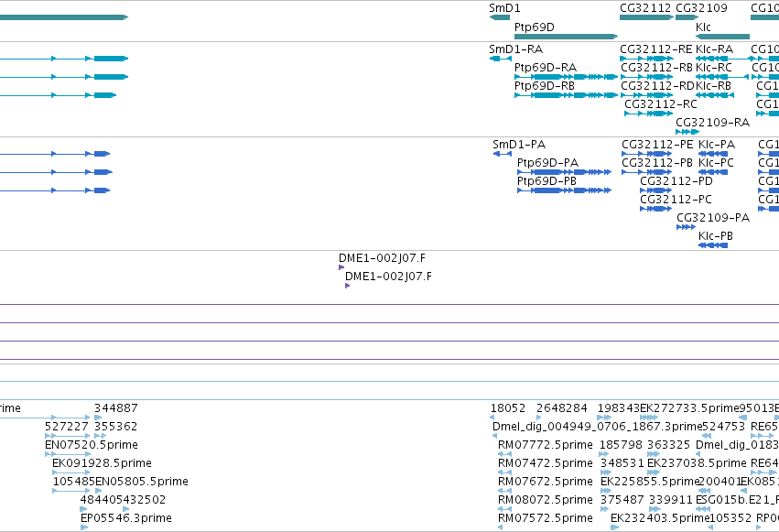Select alignment 339911
This screenshot has height=532, width=779.
pyautogui.click(x=655, y=509)
